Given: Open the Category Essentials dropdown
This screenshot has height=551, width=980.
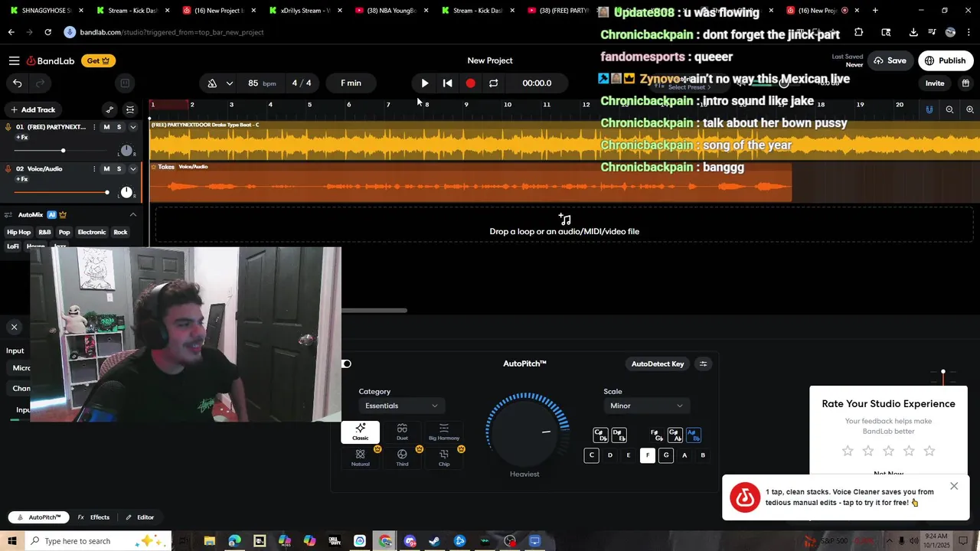Looking at the screenshot, I should [x=401, y=406].
